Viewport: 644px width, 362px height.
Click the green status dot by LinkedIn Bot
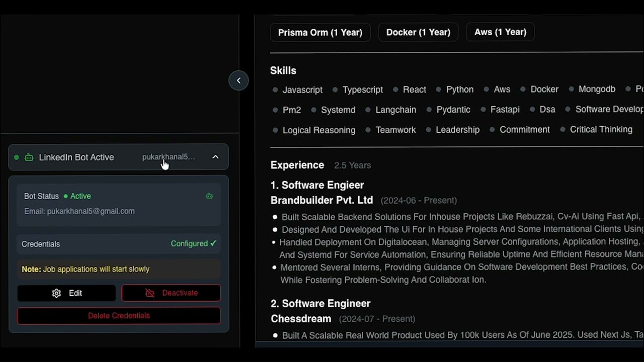click(17, 157)
